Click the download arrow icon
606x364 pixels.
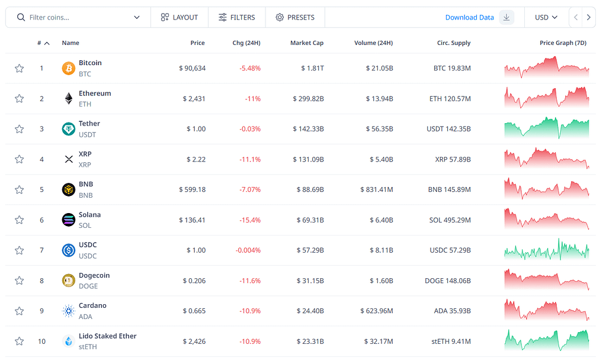[x=506, y=17]
